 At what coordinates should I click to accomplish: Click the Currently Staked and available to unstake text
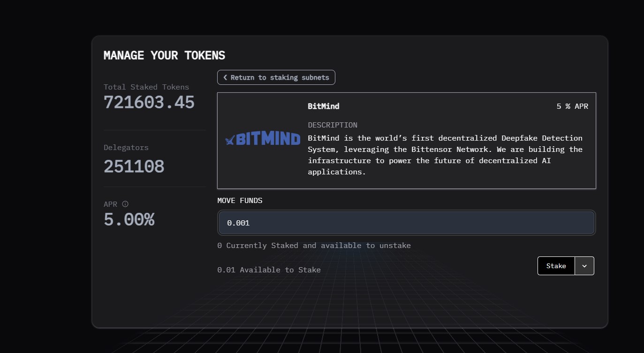click(x=314, y=246)
